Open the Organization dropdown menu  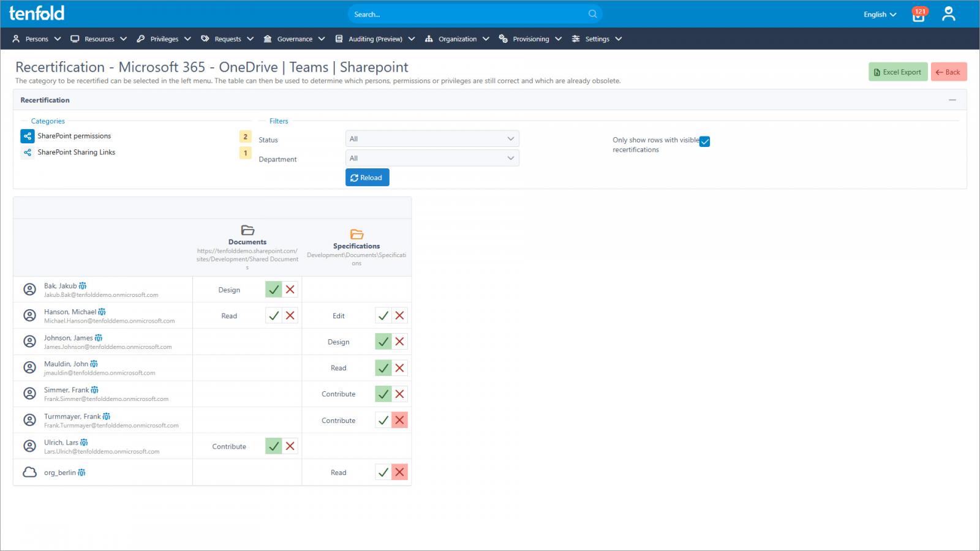click(457, 39)
